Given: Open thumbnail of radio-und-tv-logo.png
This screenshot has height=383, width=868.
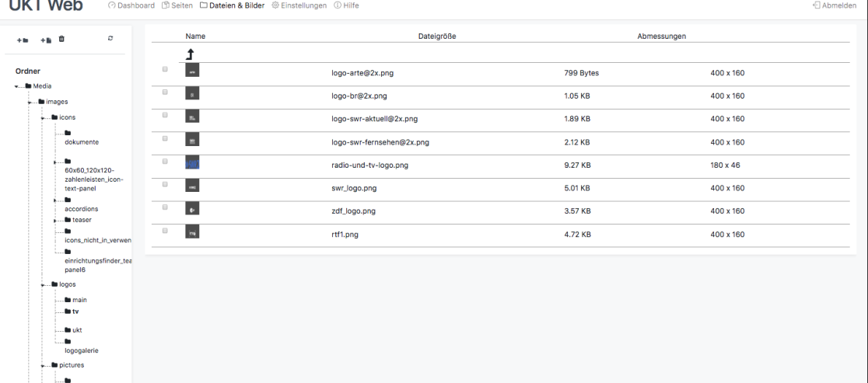Looking at the screenshot, I should pos(192,162).
